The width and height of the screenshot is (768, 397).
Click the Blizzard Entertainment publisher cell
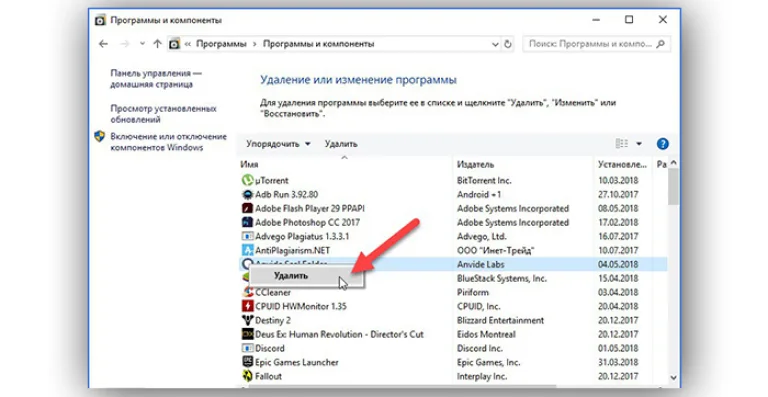click(x=500, y=321)
